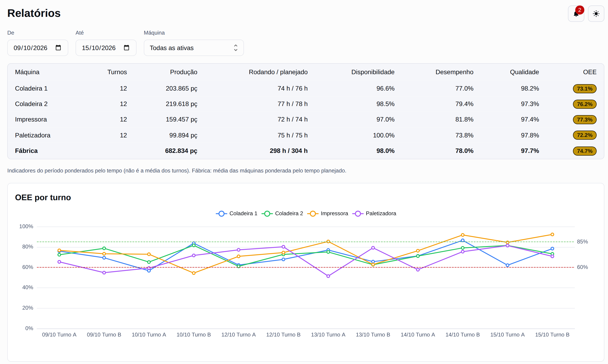This screenshot has width=608, height=364.
Task: Click the 77.3% OEE badge
Action: pyautogui.click(x=585, y=119)
